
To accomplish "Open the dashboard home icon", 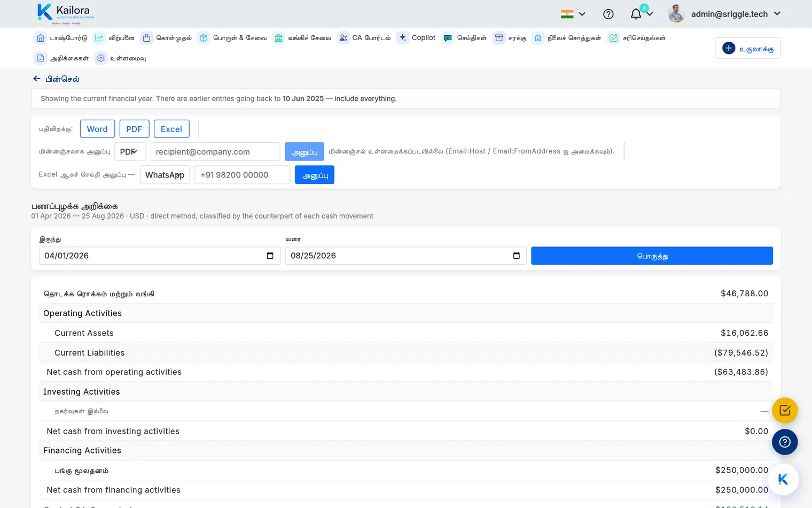I will 41,38.
